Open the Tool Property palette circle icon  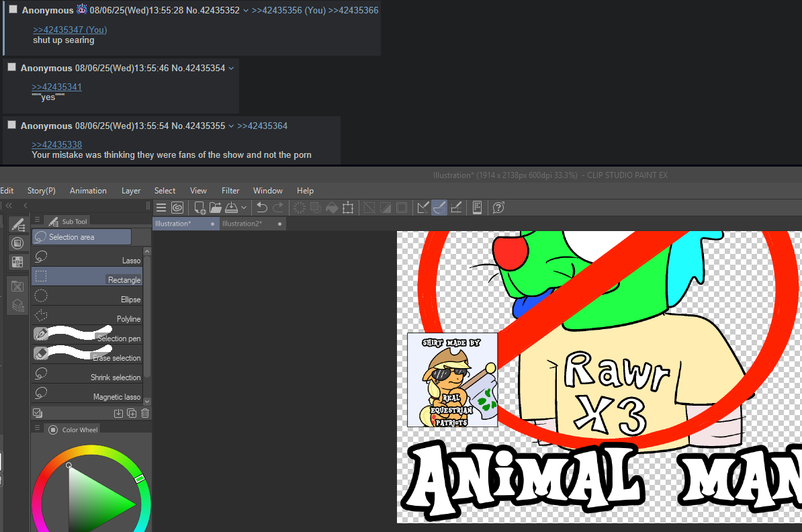(17, 243)
